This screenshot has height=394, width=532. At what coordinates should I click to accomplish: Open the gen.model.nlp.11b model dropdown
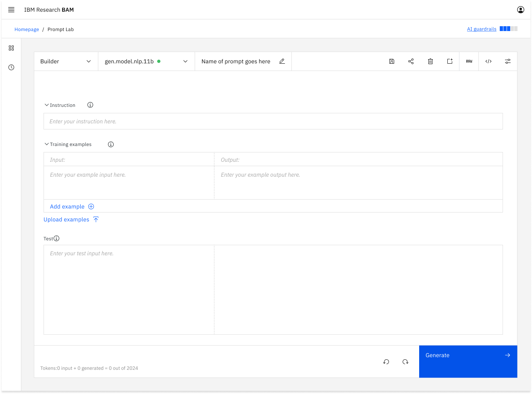146,61
